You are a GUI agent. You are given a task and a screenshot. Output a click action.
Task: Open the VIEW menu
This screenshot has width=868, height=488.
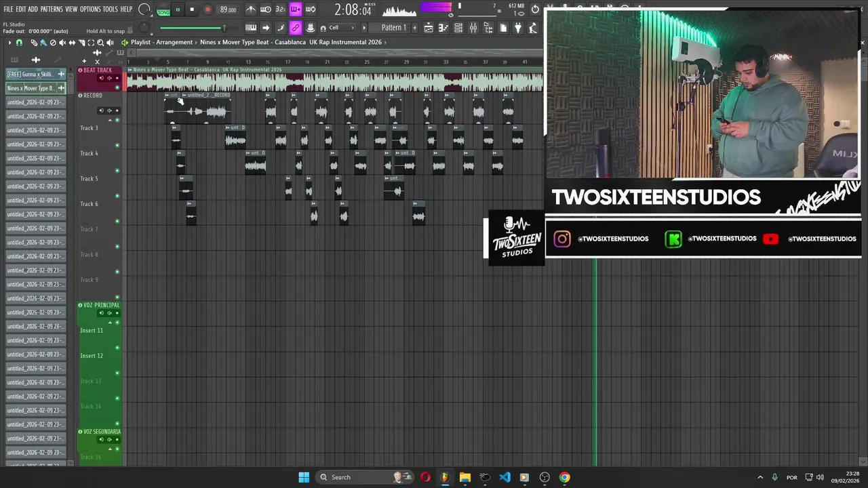pos(71,9)
